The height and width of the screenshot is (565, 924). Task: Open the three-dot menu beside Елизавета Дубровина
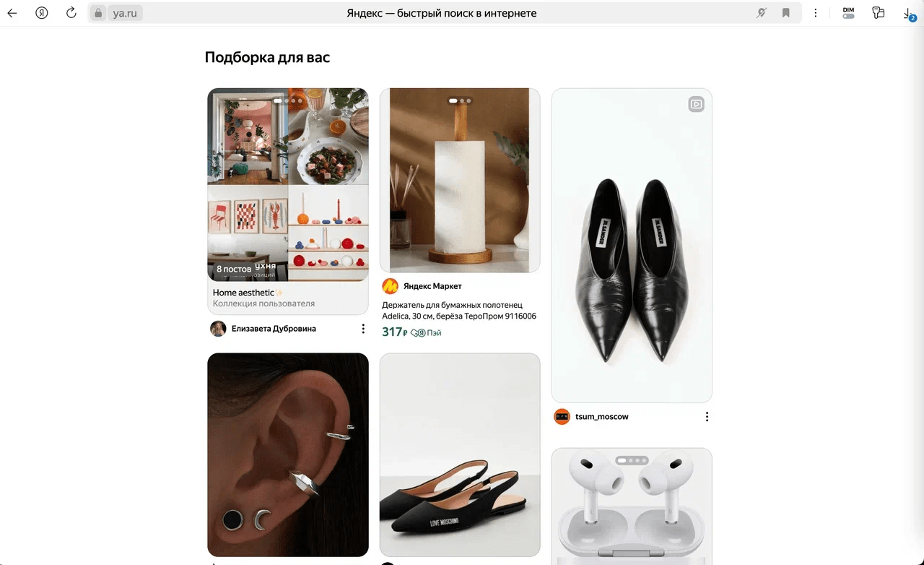(x=363, y=329)
